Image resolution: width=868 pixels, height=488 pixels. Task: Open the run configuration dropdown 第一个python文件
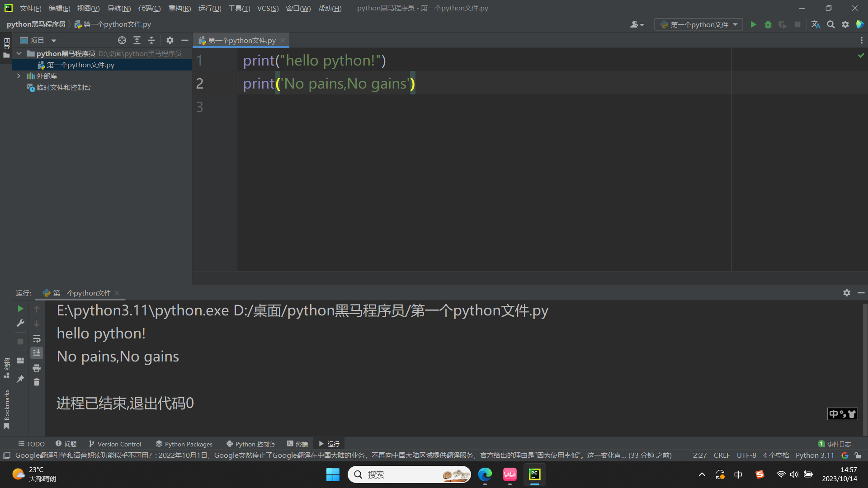[x=699, y=24]
